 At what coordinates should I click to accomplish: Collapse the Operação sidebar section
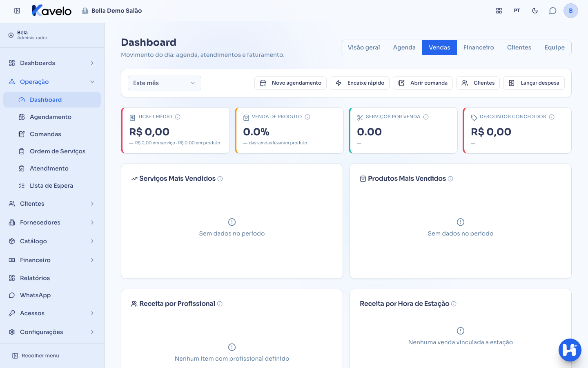coord(52,82)
